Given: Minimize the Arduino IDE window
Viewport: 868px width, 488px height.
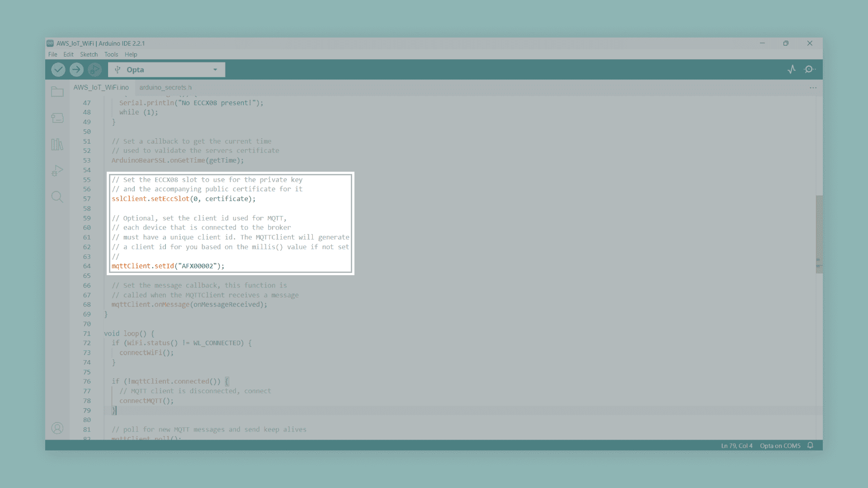Looking at the screenshot, I should pos(762,43).
